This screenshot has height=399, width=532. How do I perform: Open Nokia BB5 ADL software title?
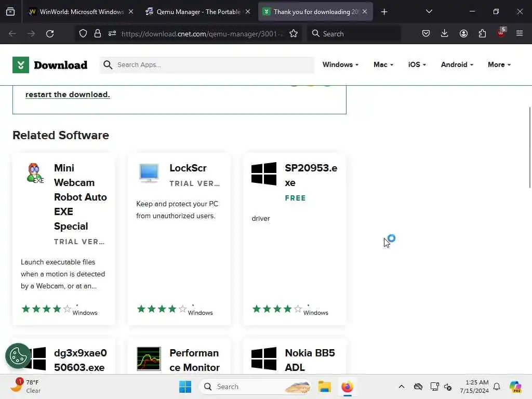coord(310,360)
